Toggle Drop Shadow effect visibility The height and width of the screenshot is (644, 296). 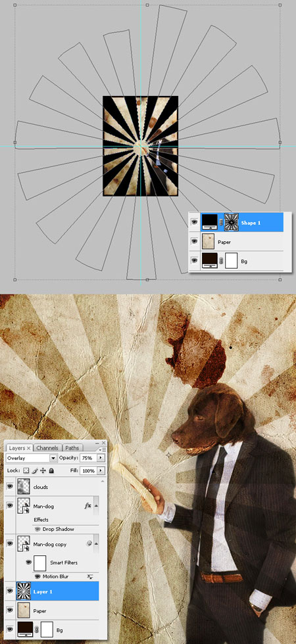[x=37, y=529]
